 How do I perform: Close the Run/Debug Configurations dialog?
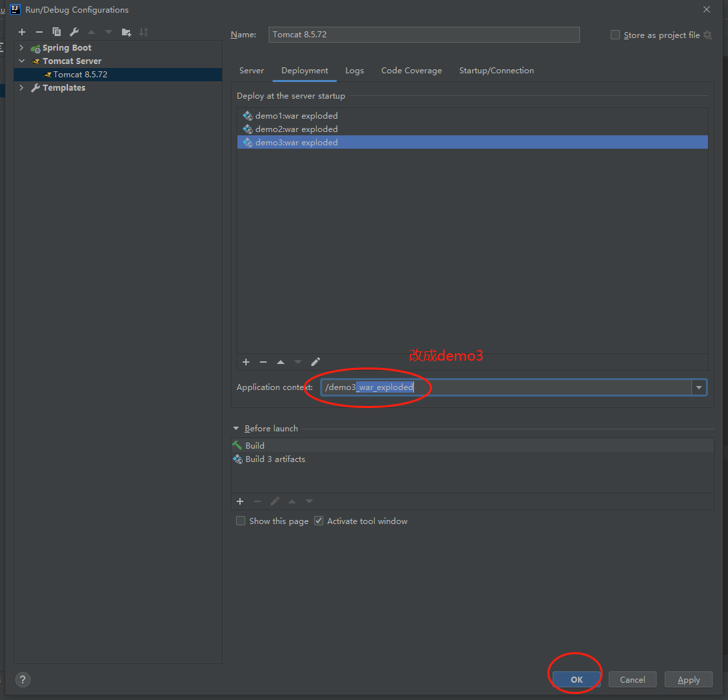[x=707, y=9]
